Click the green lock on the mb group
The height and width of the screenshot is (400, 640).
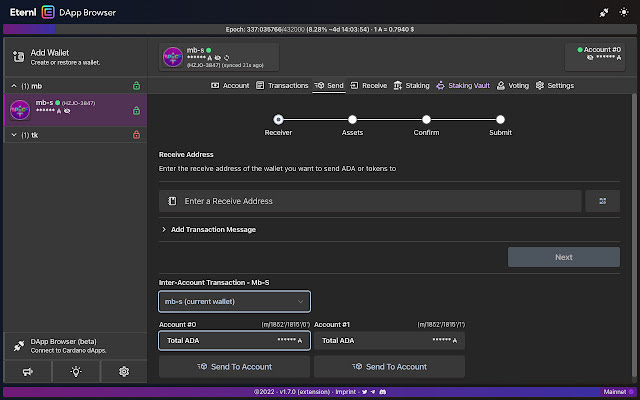click(x=136, y=86)
